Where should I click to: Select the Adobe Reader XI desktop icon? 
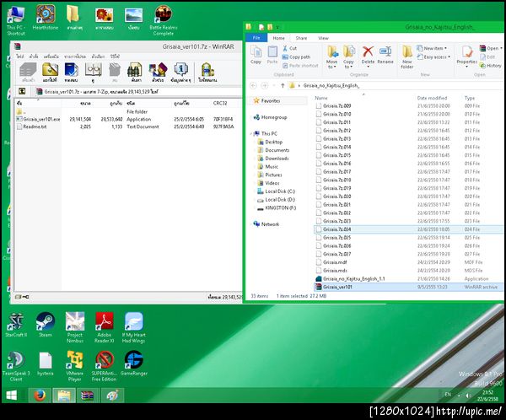pyautogui.click(x=105, y=327)
